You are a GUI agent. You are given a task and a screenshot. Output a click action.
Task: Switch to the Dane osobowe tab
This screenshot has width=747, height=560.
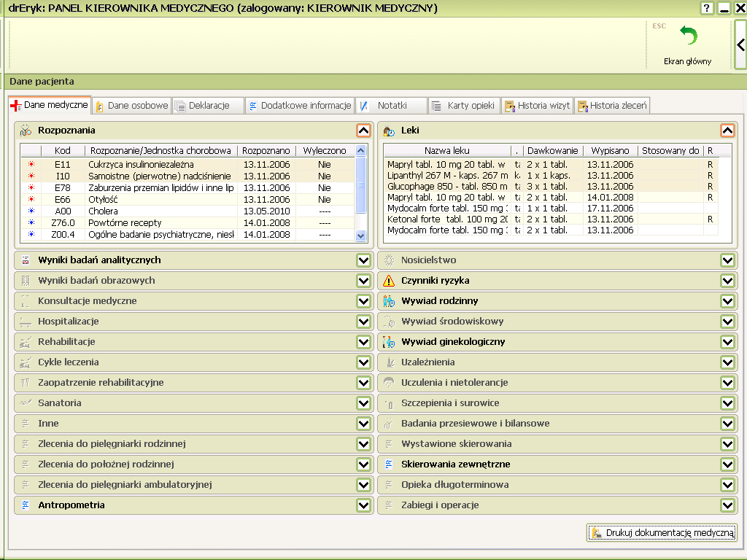point(132,106)
